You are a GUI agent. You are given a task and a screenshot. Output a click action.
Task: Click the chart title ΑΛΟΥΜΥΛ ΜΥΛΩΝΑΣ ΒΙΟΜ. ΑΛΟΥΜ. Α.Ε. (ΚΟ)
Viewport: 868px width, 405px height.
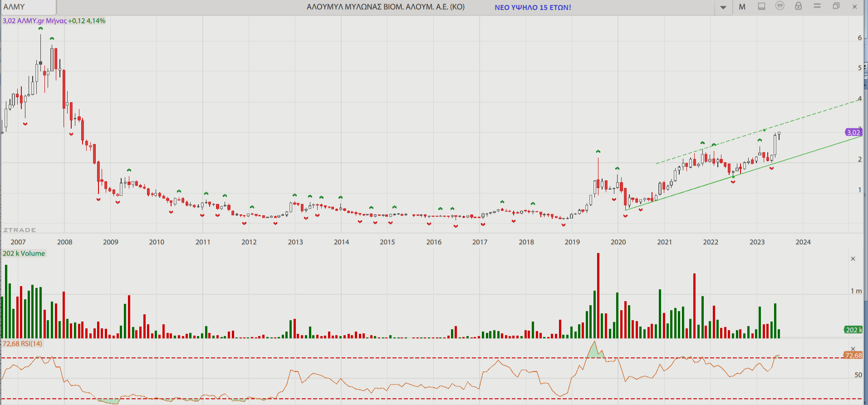386,7
